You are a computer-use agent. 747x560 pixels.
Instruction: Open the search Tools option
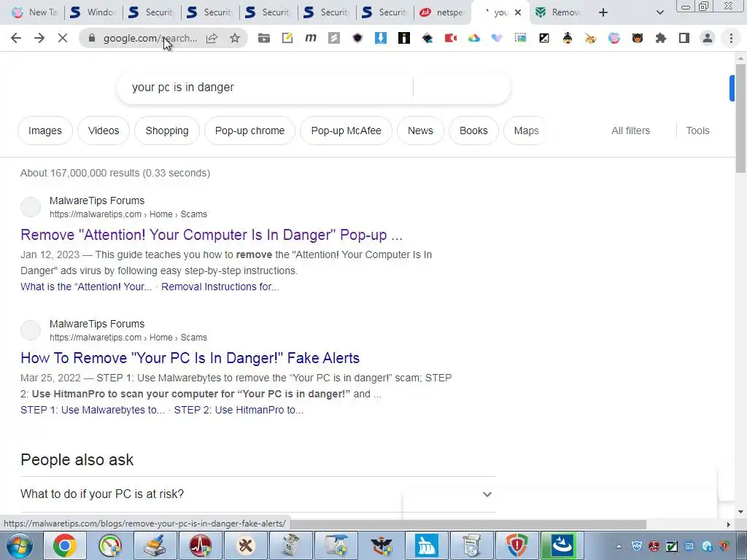tap(697, 131)
